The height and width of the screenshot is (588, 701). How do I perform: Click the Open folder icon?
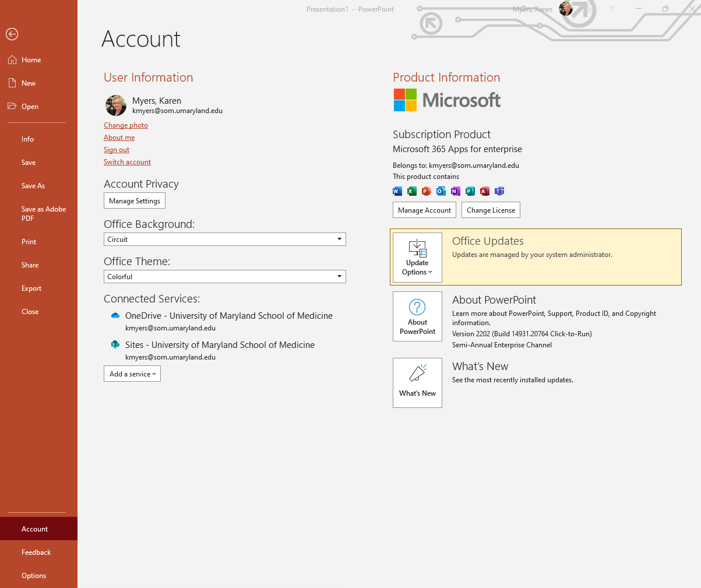click(x=12, y=107)
